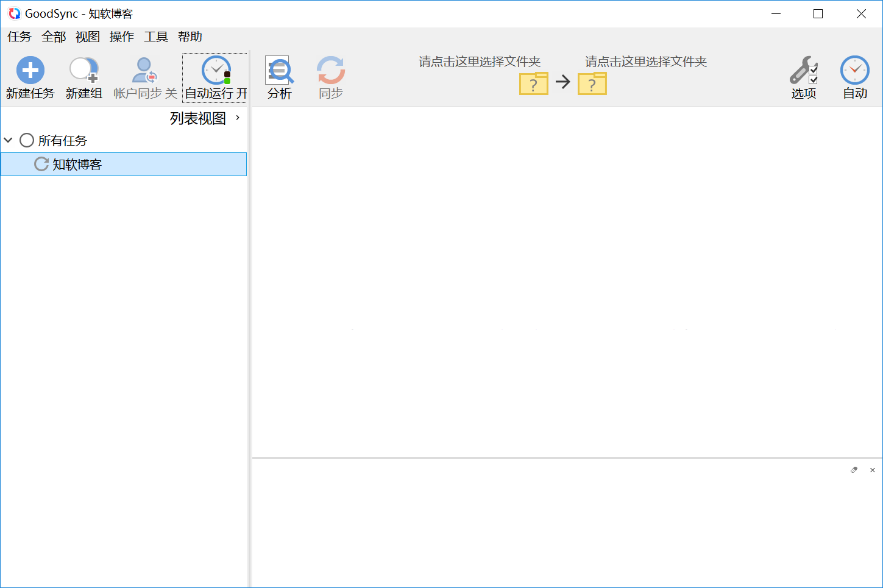
Task: Open the 操作 menu
Action: (122, 37)
